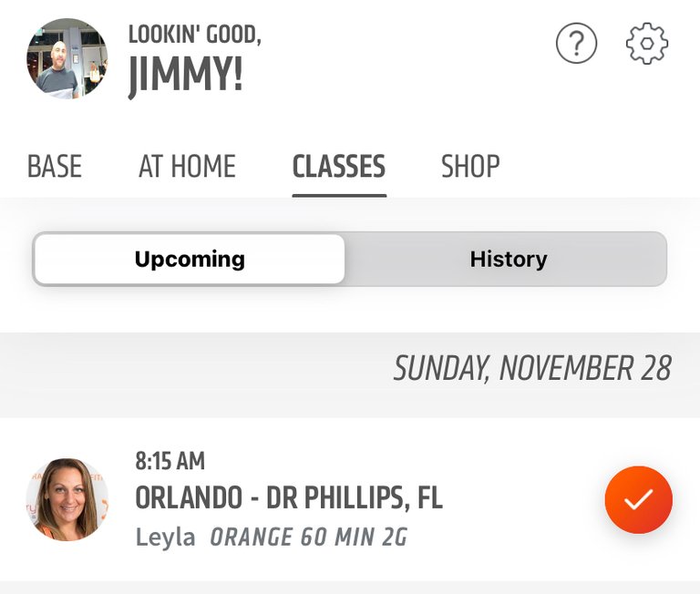
Task: Select the CLASSES tab
Action: pos(339,167)
